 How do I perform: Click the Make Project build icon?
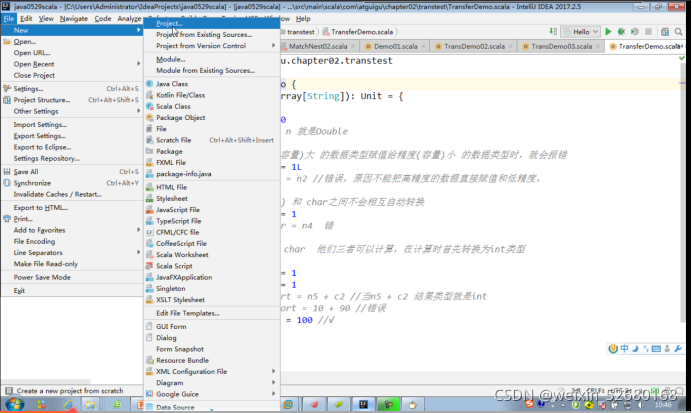[x=553, y=31]
